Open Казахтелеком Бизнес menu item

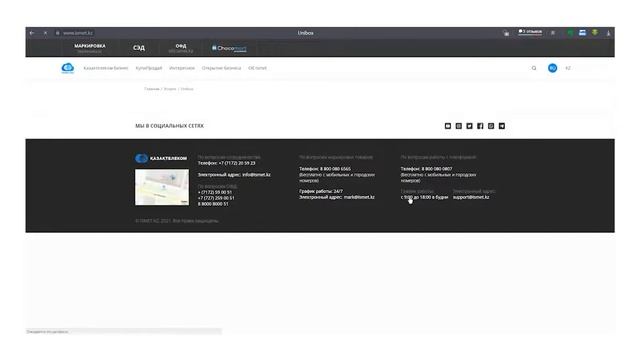coord(106,68)
